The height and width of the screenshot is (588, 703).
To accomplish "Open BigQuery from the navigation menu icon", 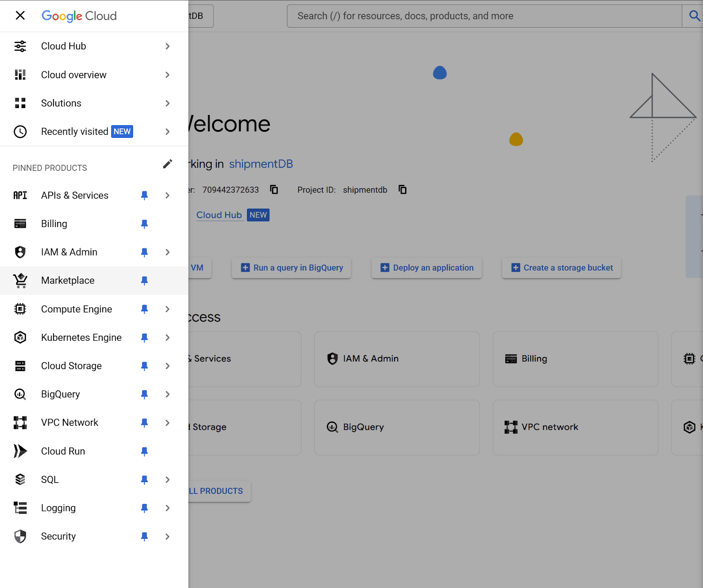I will 20,394.
